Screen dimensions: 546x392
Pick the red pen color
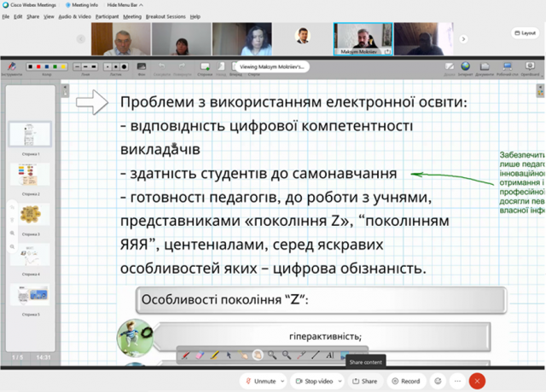click(38, 66)
